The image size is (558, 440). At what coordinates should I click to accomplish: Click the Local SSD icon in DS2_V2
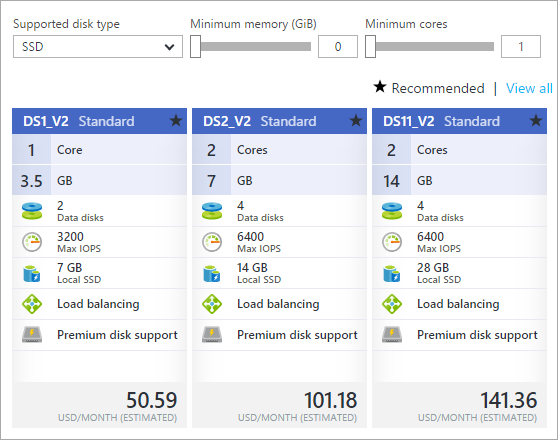click(212, 273)
